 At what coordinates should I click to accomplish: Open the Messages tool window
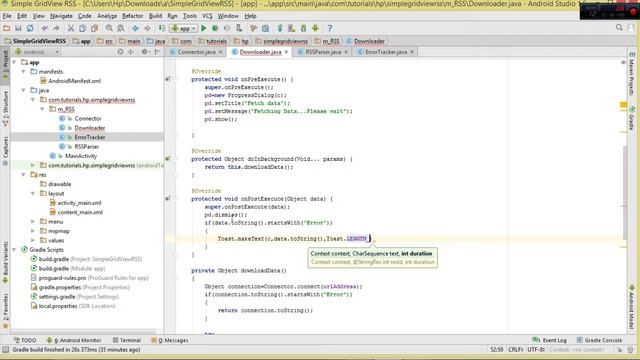[x=170, y=340]
